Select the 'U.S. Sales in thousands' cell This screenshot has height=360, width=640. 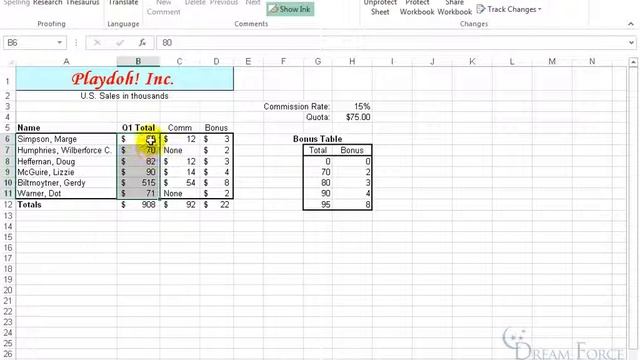point(124,96)
